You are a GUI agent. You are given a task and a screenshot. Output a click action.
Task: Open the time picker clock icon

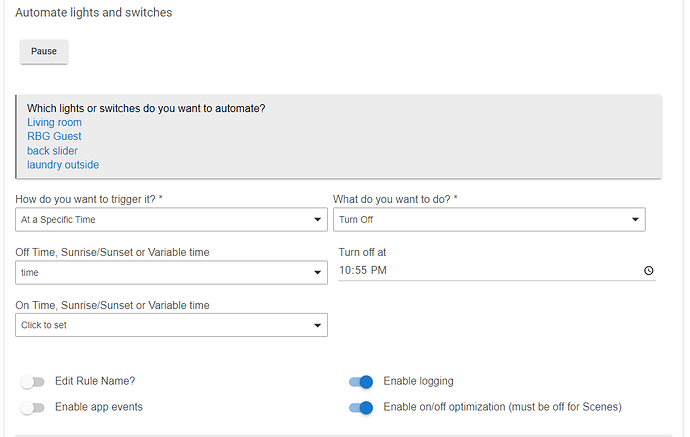(648, 270)
